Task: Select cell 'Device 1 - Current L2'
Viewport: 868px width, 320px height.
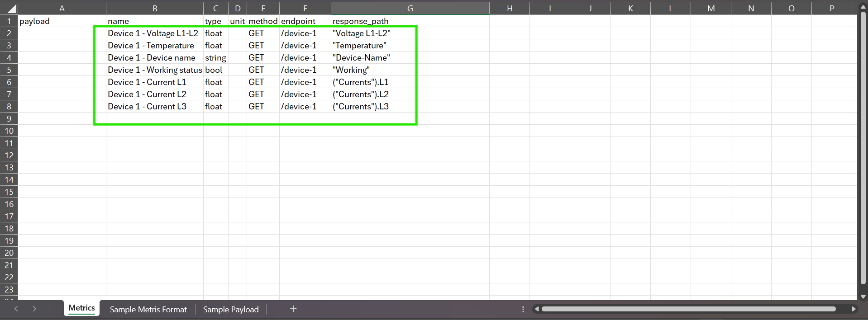Action: click(155, 94)
